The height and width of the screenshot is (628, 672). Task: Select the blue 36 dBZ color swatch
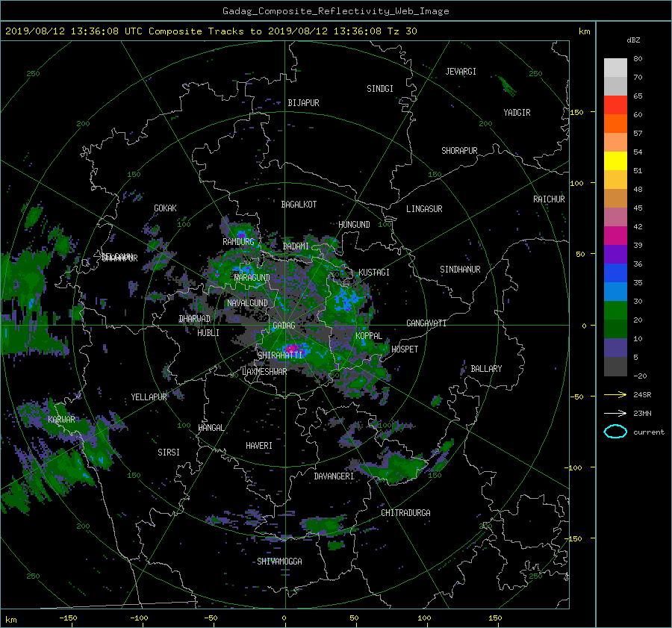615,273
